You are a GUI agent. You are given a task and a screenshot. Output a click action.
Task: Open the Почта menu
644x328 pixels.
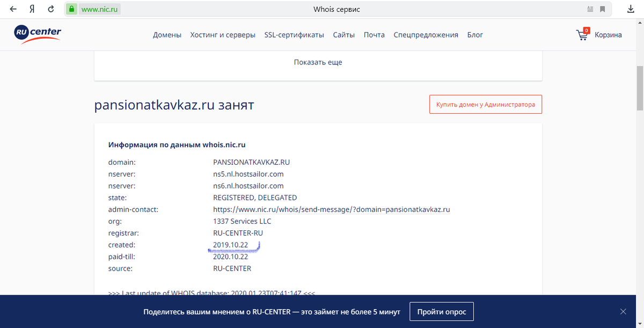click(x=374, y=34)
